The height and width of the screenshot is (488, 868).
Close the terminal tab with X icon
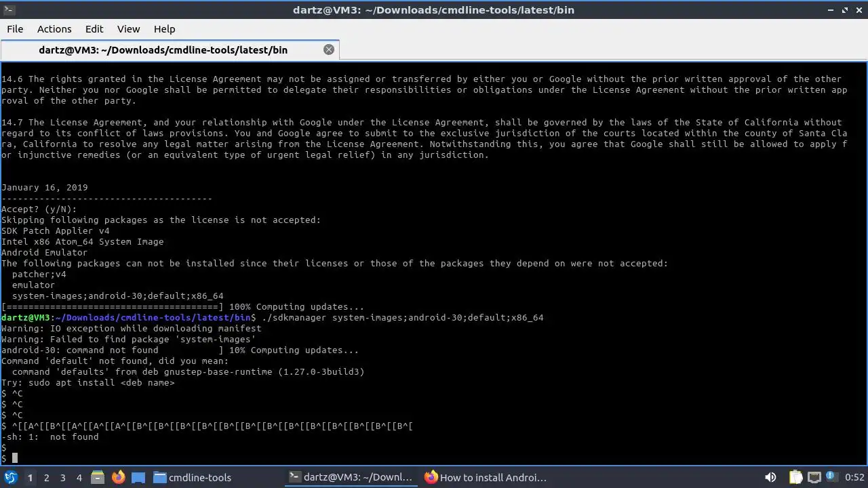(x=329, y=49)
